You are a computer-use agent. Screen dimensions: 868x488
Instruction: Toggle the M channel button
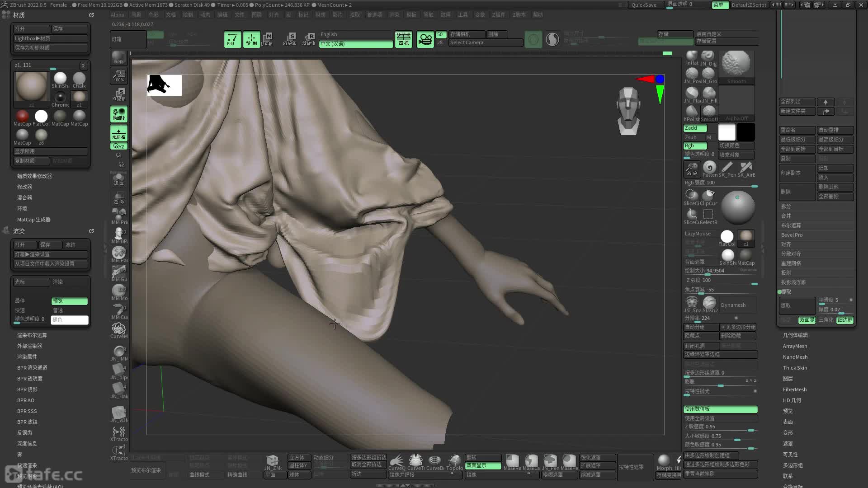pyautogui.click(x=709, y=137)
